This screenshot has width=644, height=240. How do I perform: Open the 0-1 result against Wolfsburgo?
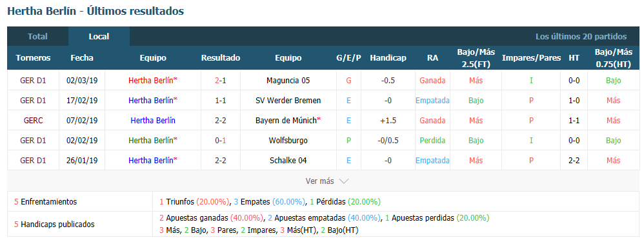(221, 141)
